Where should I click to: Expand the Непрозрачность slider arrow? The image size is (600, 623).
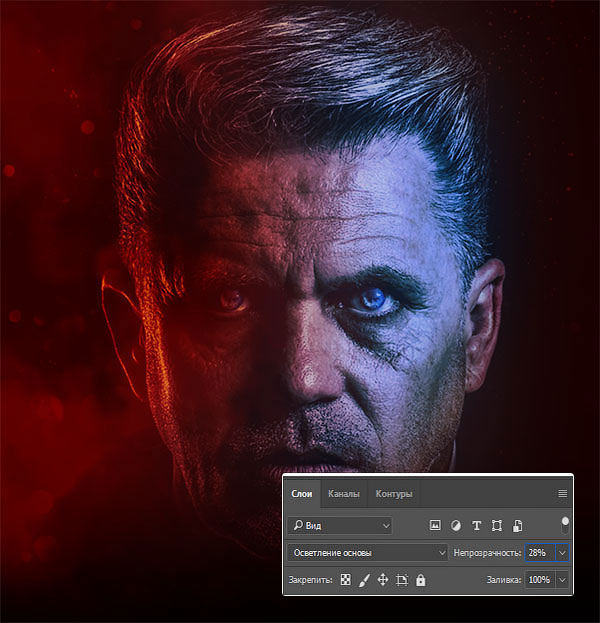pos(562,553)
